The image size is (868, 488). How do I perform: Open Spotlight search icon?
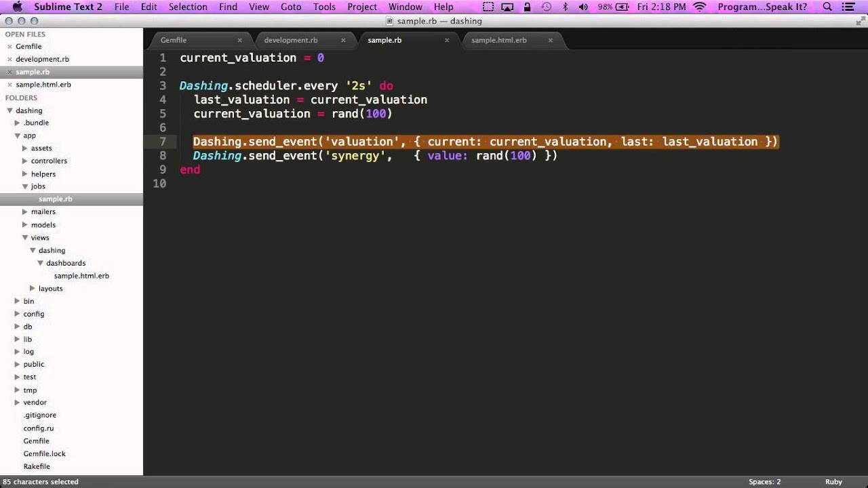coord(827,7)
